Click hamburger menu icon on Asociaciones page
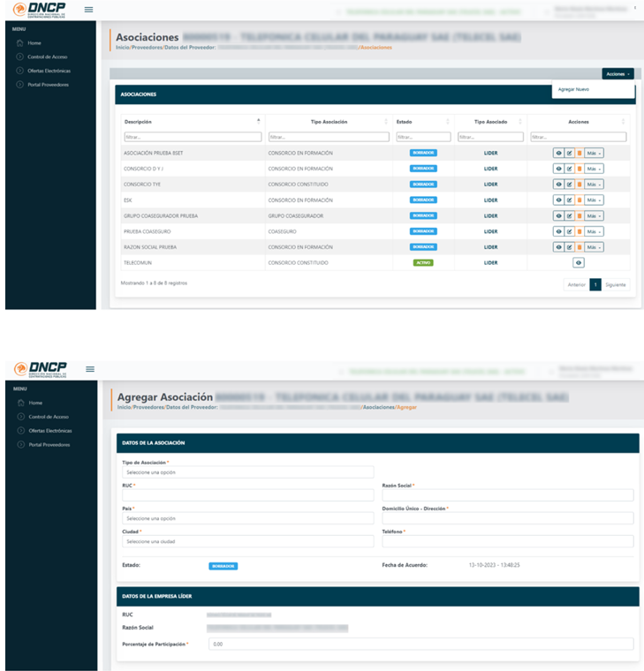The image size is (644, 671). 88,9
